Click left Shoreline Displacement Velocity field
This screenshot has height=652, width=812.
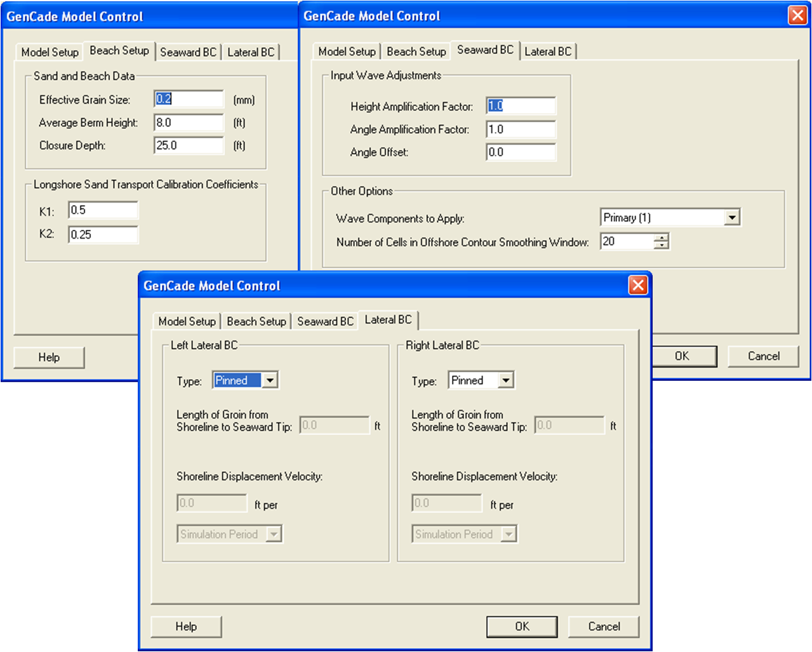coord(212,503)
